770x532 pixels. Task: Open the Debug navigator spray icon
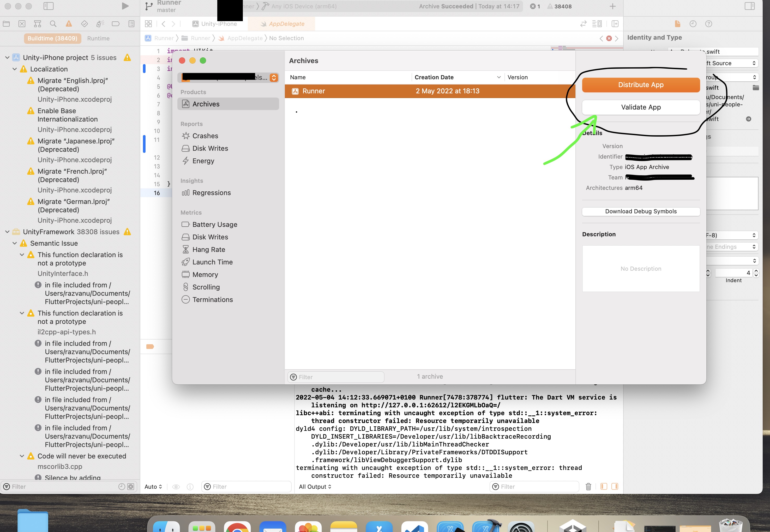tap(100, 24)
